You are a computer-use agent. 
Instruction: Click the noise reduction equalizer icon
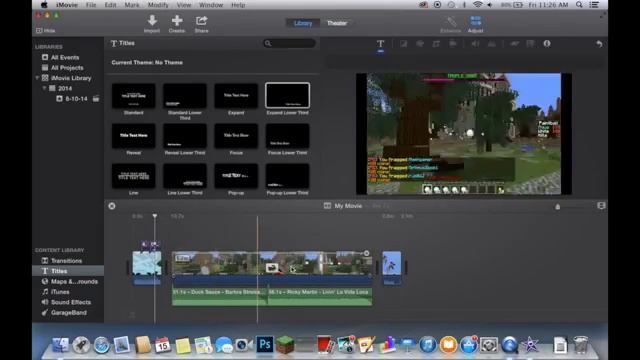pos(492,44)
